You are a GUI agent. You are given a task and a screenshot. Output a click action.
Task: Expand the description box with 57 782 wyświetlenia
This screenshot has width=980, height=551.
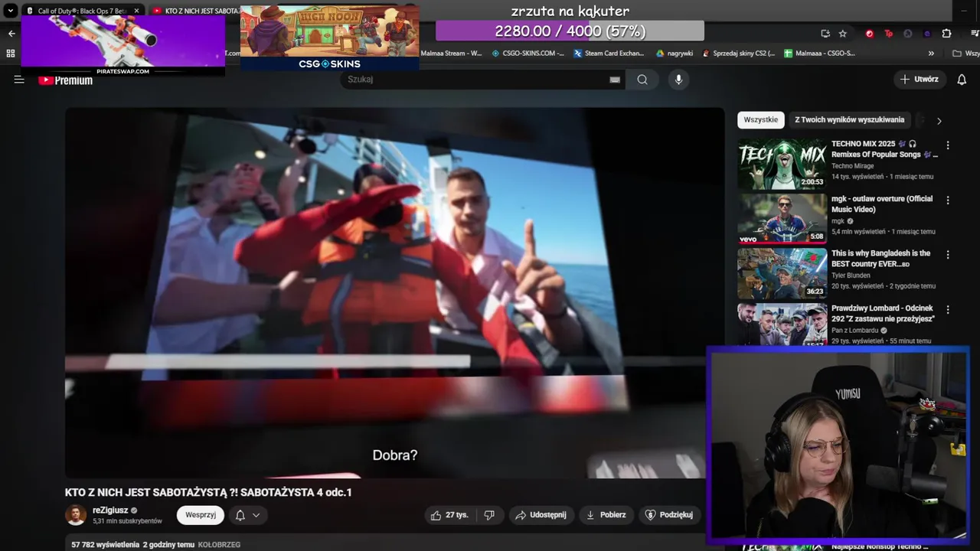383,544
